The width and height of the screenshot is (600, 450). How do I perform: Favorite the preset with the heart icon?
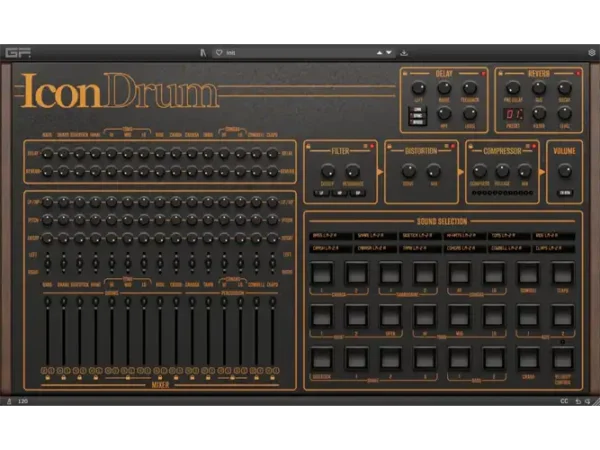(219, 52)
